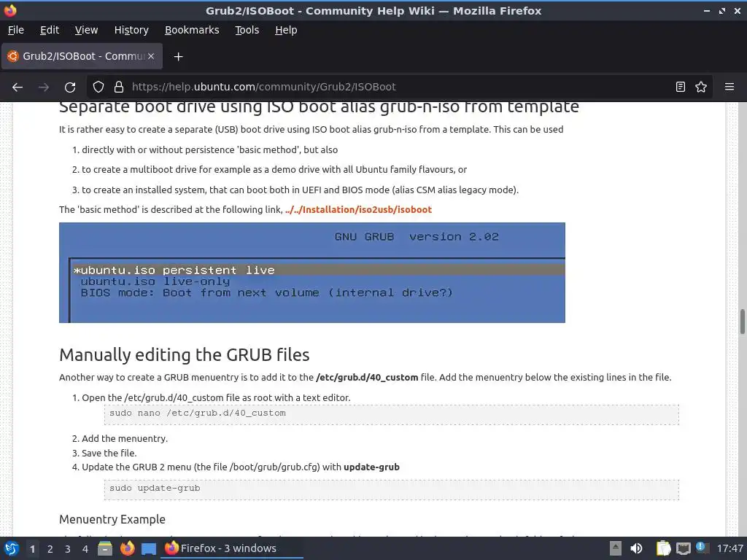Click '3. Save the file.' list item
Viewport: 747px width, 560px height.
pyautogui.click(x=104, y=453)
